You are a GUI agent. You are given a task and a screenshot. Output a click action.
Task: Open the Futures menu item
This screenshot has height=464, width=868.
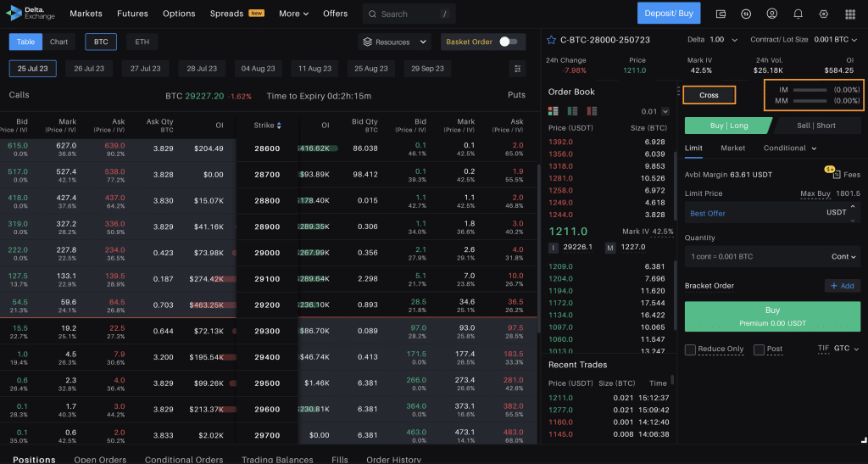point(132,14)
